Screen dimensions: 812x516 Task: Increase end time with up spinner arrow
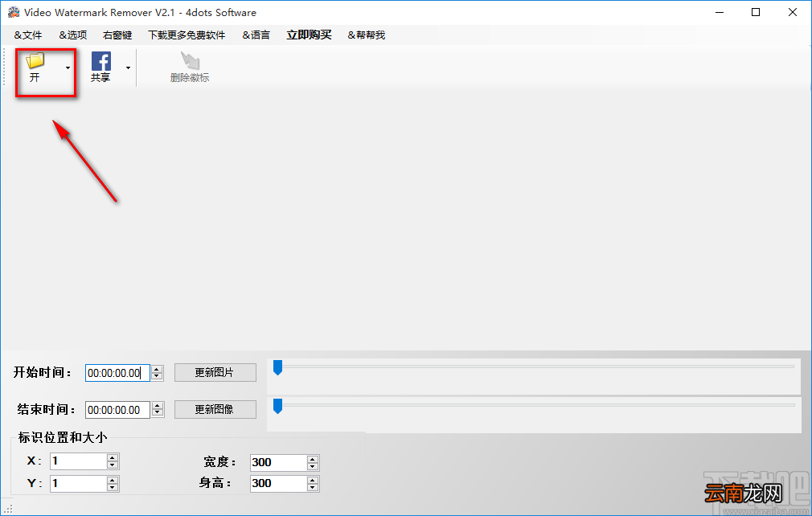pyautogui.click(x=158, y=406)
